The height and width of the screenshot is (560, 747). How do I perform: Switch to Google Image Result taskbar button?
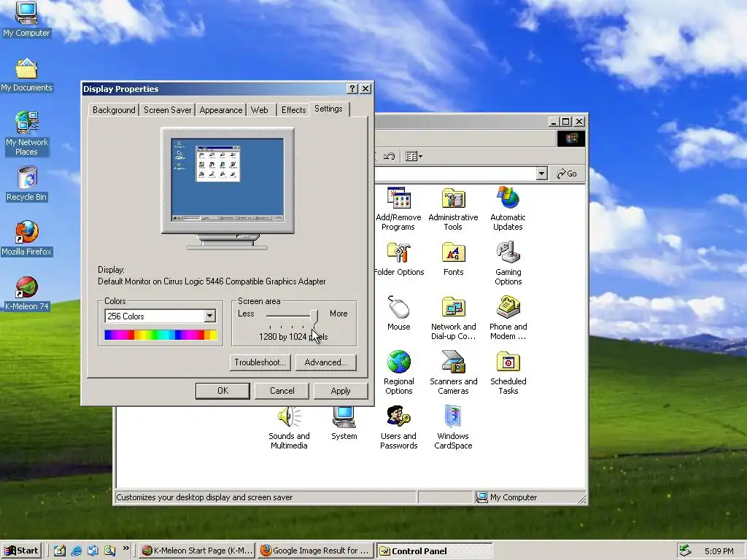click(x=315, y=551)
